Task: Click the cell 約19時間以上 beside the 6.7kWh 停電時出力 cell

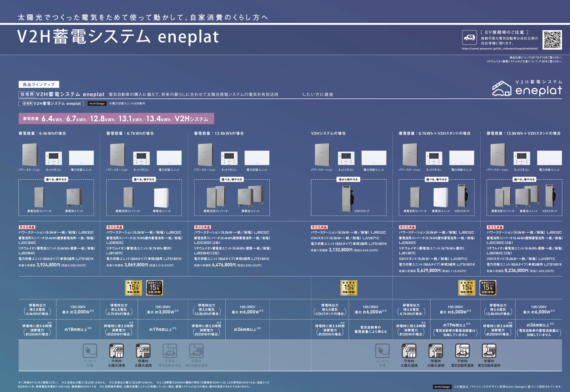Action: (163, 329)
